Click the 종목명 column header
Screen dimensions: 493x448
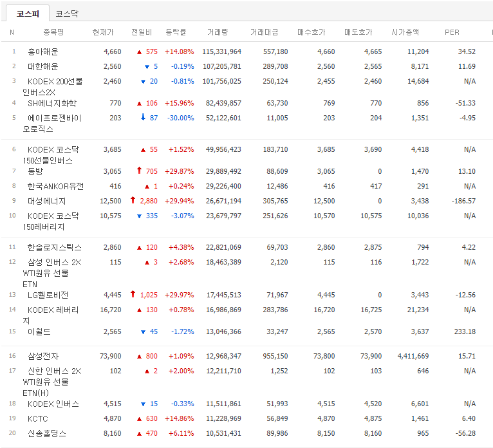click(x=53, y=32)
